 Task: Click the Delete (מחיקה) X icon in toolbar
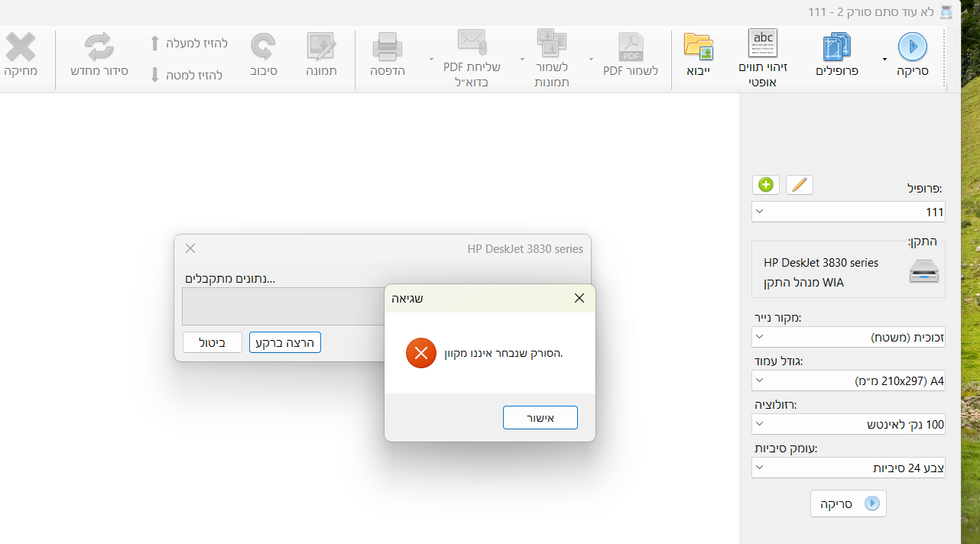click(21, 47)
